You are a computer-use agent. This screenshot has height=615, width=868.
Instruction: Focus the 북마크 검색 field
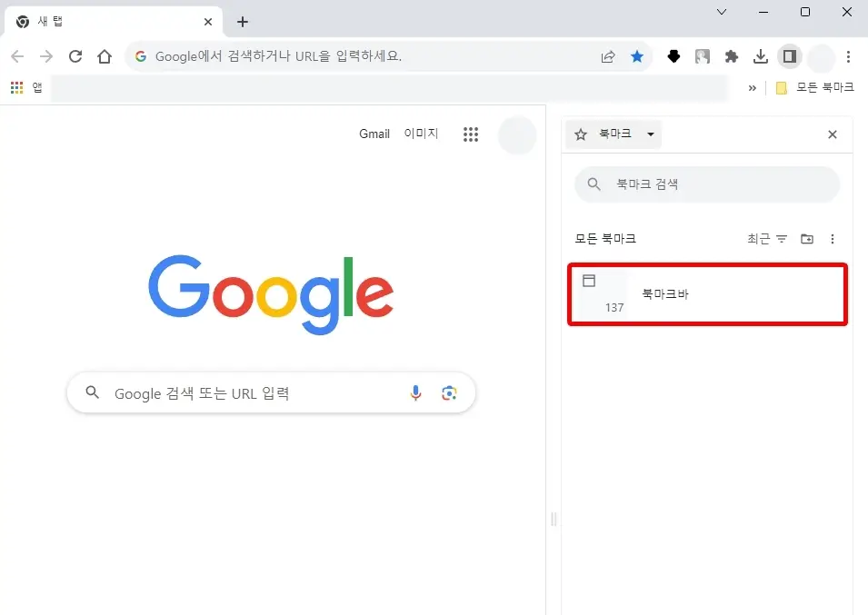707,184
